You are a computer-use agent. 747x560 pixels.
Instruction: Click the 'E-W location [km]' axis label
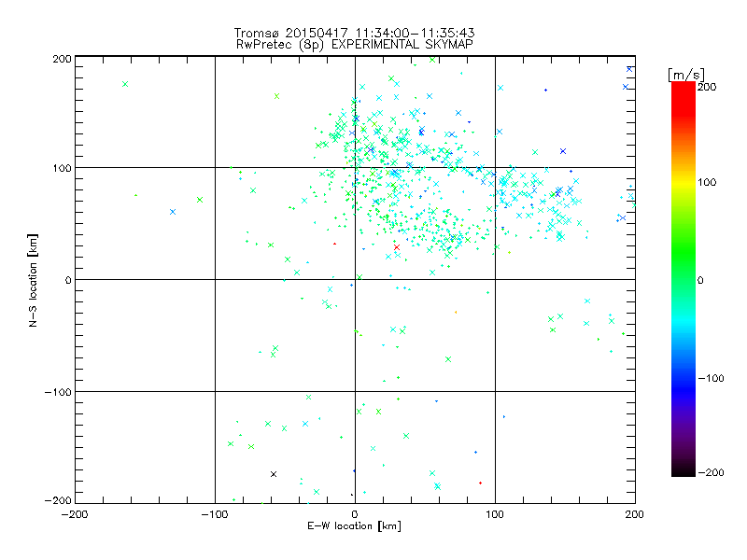coord(354,526)
